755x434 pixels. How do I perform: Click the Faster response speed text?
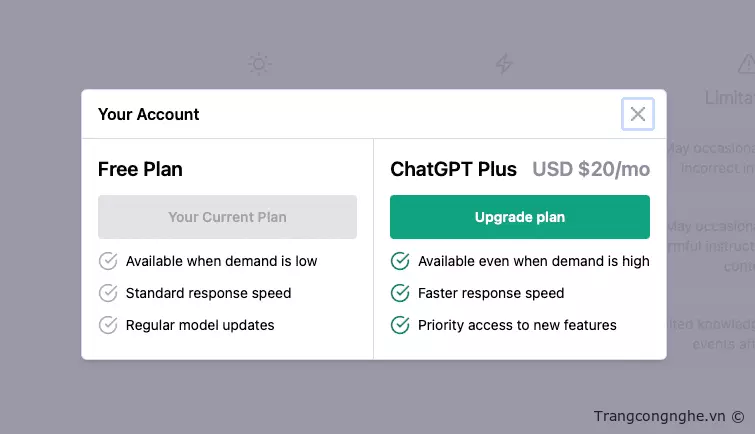point(491,293)
